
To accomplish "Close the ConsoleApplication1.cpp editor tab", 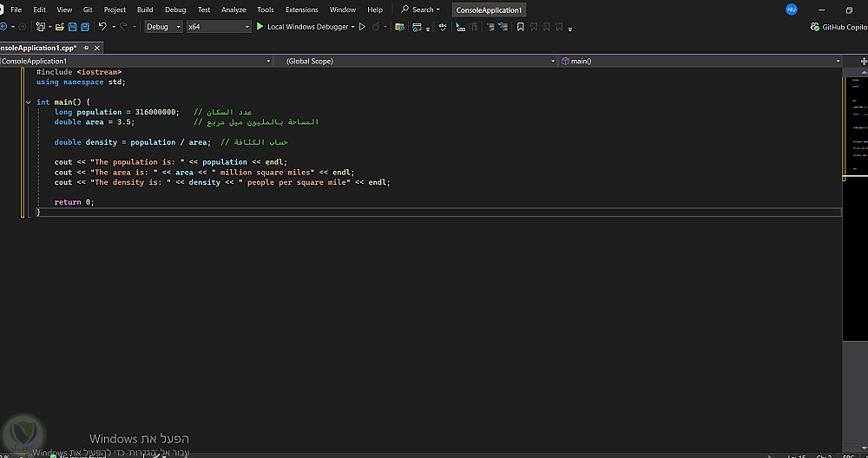I will [97, 48].
